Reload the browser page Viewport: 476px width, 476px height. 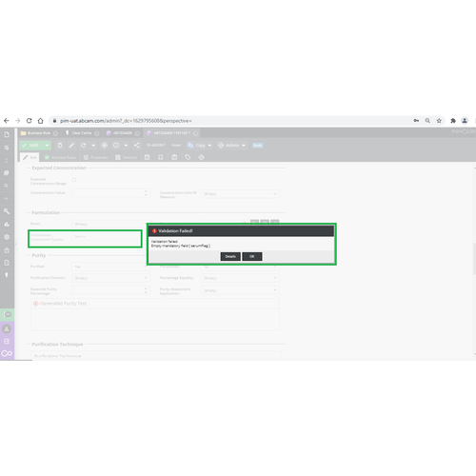point(29,121)
